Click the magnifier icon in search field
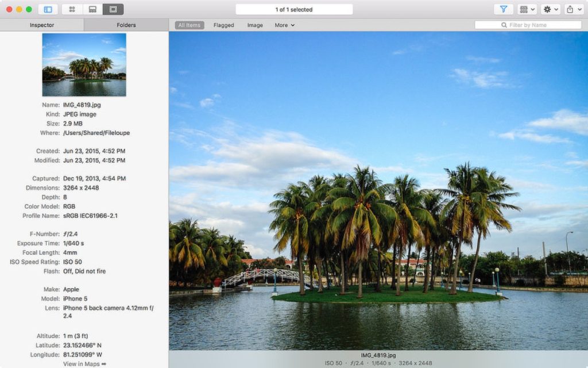Viewport: 588px width, 368px height. [504, 25]
